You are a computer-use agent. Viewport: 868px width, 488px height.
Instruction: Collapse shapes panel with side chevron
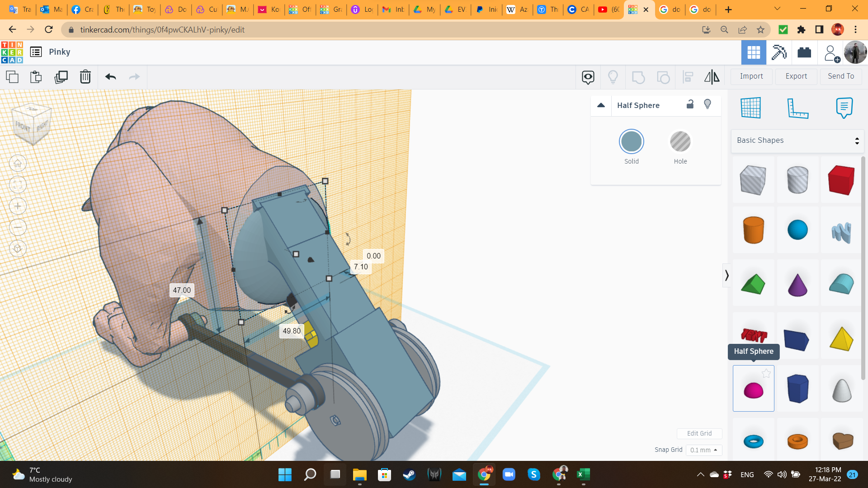pos(726,275)
